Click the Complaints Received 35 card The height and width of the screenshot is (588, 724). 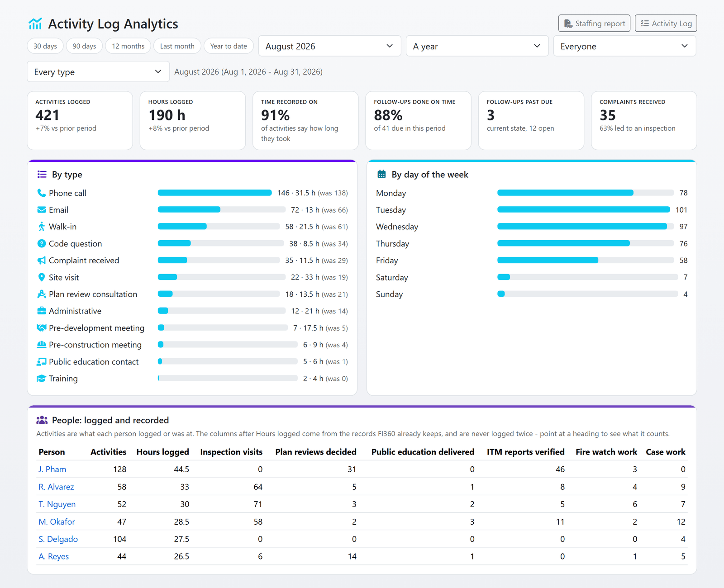pos(644,120)
